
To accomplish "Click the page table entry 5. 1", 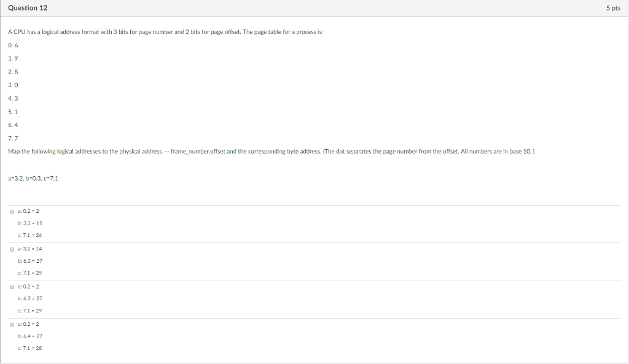I will click(13, 112).
